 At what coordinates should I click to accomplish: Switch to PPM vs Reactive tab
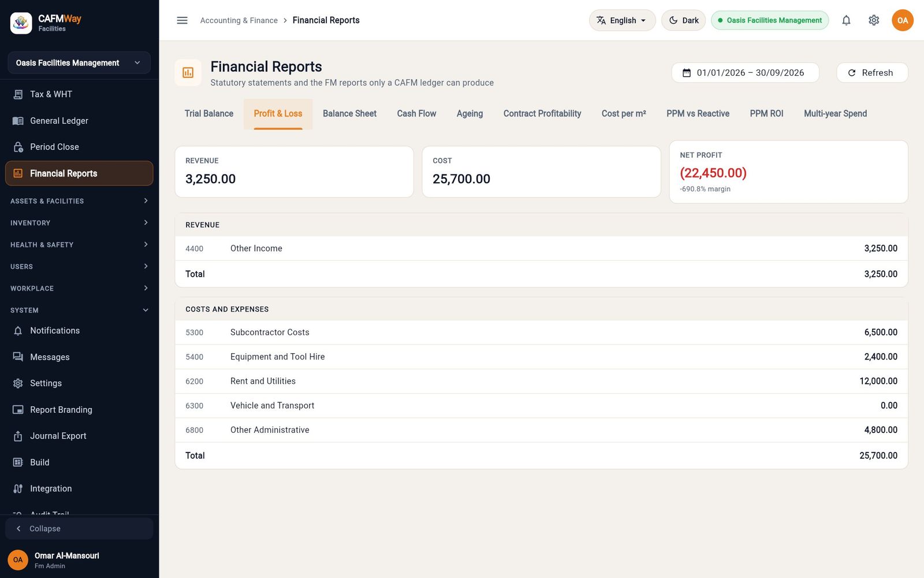[x=698, y=114]
